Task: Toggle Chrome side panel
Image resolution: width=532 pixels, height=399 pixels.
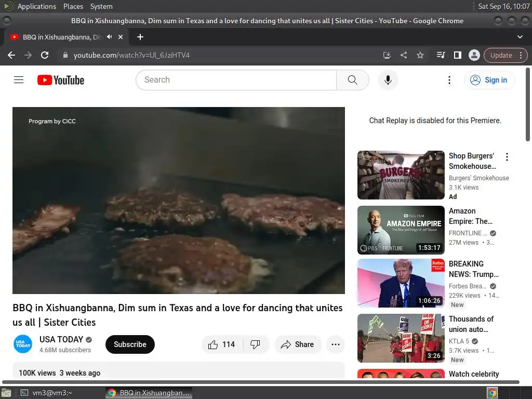Action: [x=457, y=55]
